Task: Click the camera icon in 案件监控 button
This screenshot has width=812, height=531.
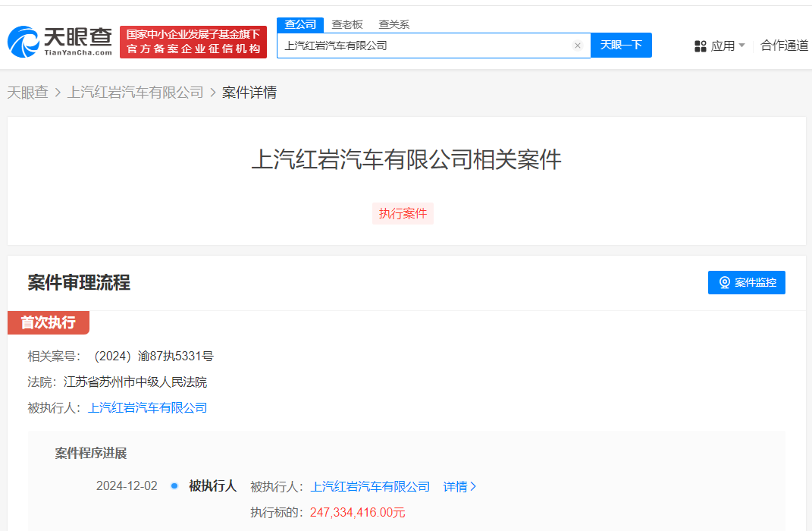Action: (x=724, y=282)
